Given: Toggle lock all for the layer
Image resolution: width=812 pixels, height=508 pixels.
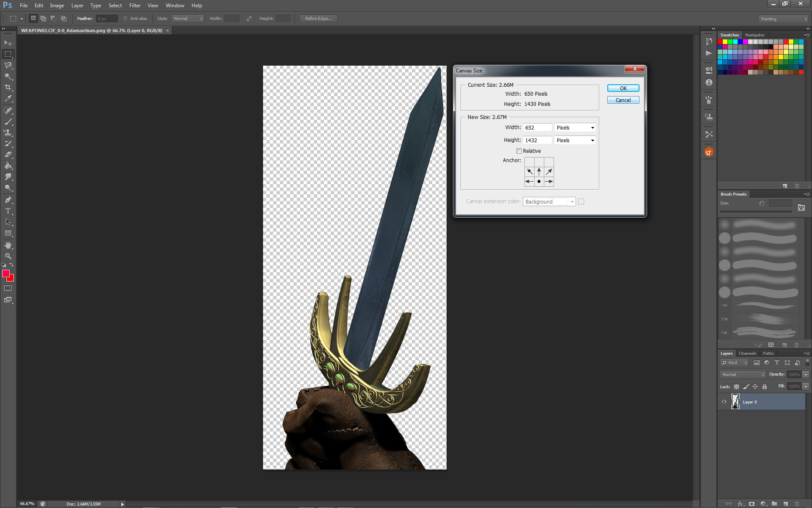Looking at the screenshot, I should 765,387.
